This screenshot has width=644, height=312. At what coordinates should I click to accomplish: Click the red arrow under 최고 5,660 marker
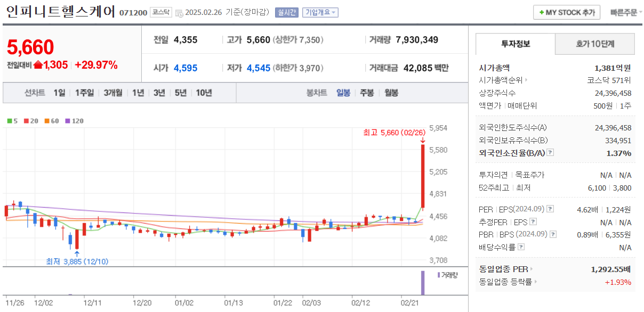(x=423, y=141)
